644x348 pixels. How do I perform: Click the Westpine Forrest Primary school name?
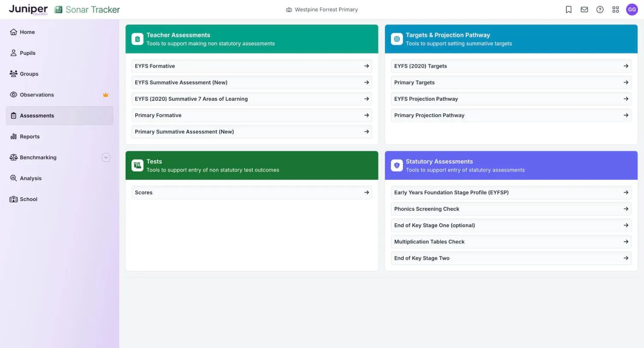coord(326,9)
